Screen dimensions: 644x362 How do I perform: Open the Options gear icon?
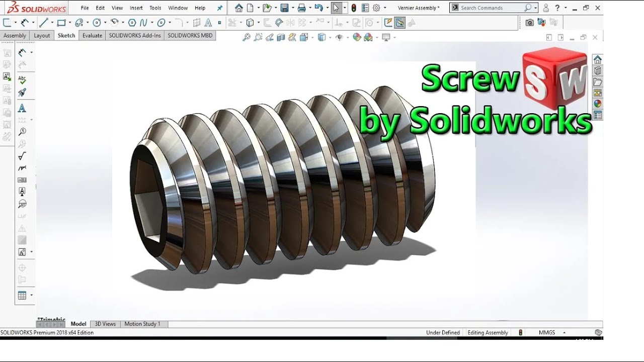(376, 8)
